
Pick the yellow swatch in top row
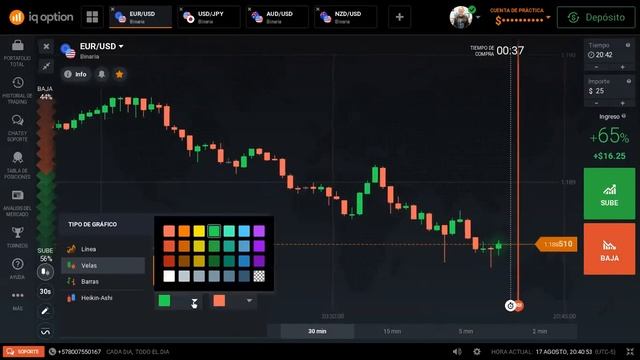click(x=199, y=231)
